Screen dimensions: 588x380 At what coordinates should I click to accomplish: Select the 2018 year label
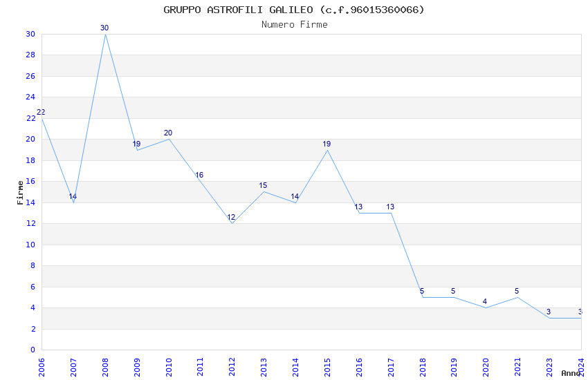[x=423, y=368]
